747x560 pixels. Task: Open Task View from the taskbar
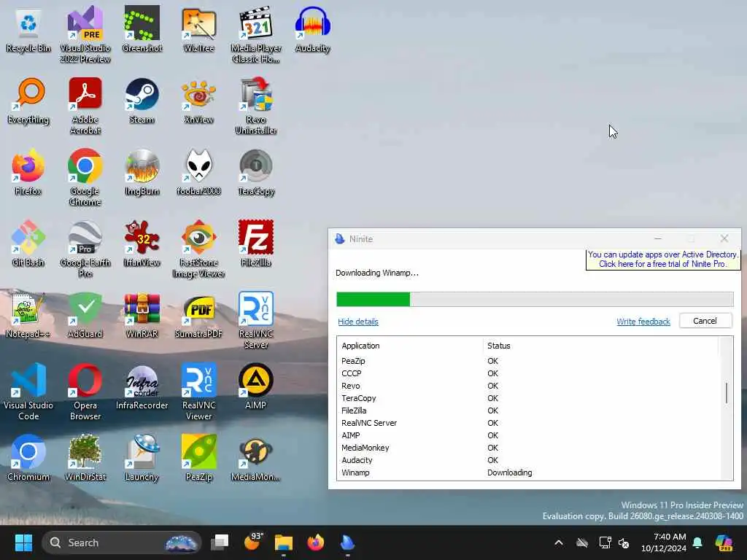tap(220, 542)
